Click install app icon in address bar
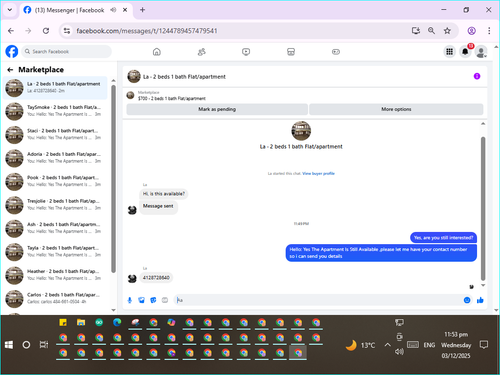 tap(415, 31)
